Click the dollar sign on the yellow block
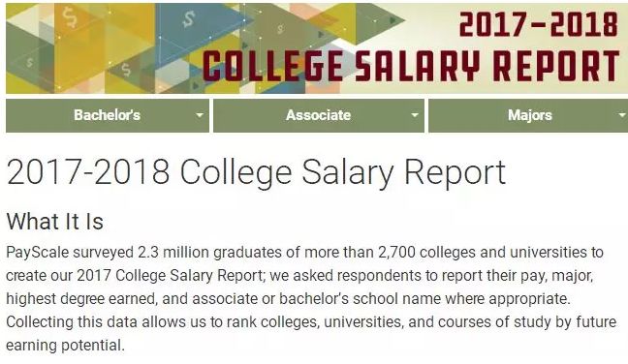This screenshot has width=628, height=364. [x=70, y=18]
